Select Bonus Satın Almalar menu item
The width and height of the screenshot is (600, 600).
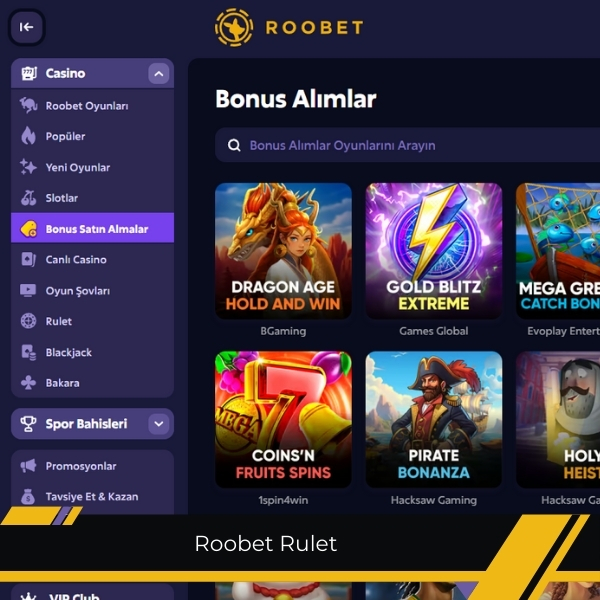[93, 229]
